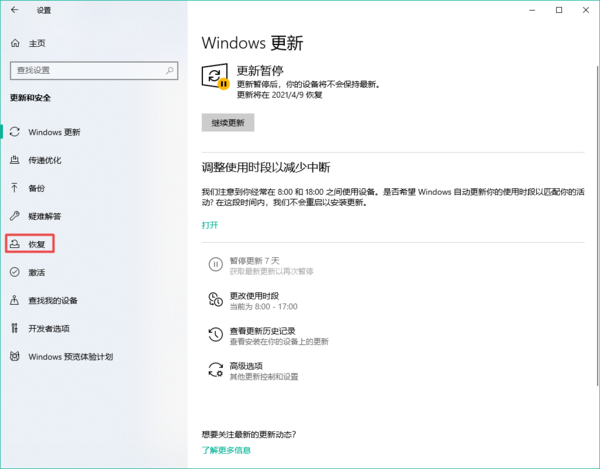
Task: Minimize the 设置 window
Action: [532, 10]
